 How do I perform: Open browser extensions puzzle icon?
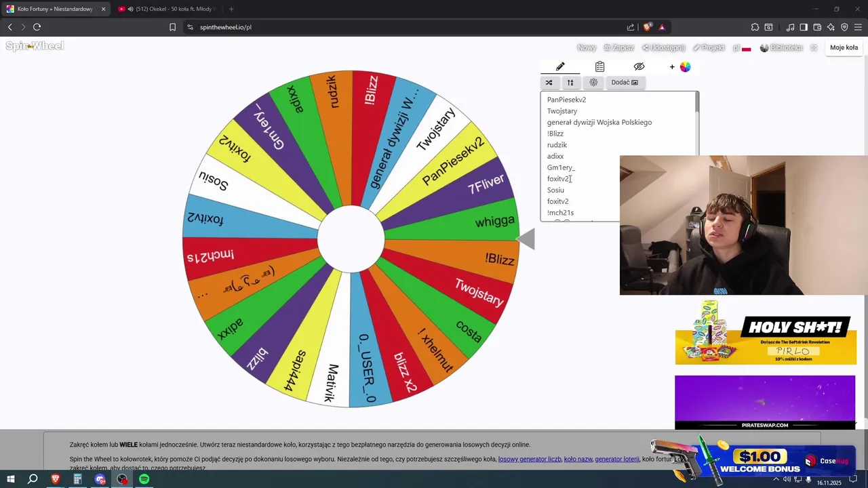[755, 27]
